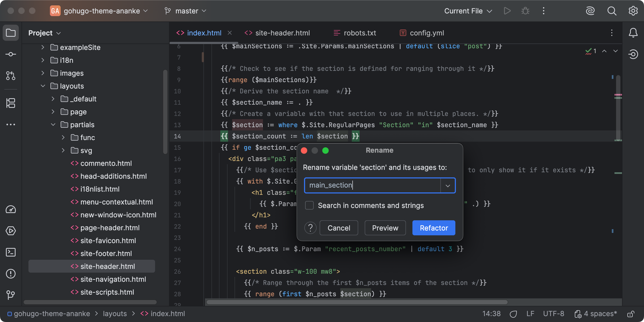Open rename history dropdown arrow
The height and width of the screenshot is (322, 644).
(448, 185)
